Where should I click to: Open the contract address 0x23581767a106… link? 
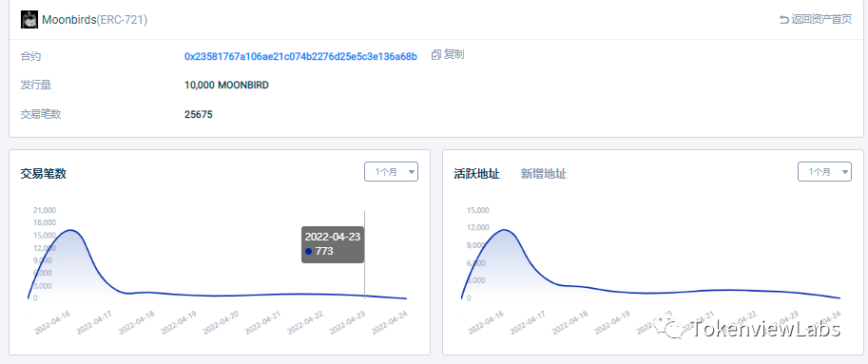point(300,56)
